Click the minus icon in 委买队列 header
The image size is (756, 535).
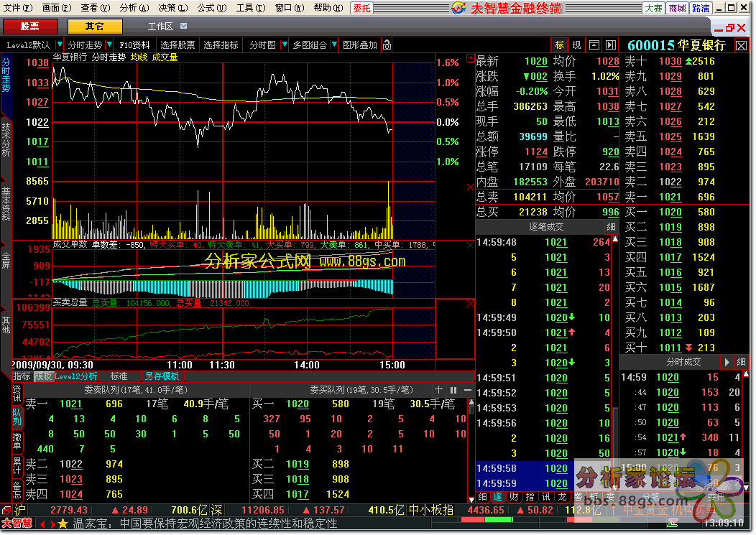pos(468,389)
